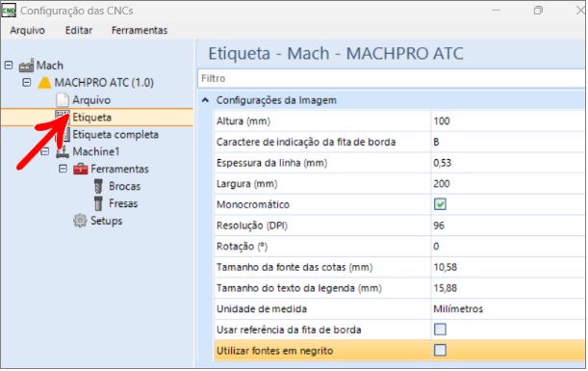The image size is (588, 371).
Task: Restore down the window
Action: point(538,11)
